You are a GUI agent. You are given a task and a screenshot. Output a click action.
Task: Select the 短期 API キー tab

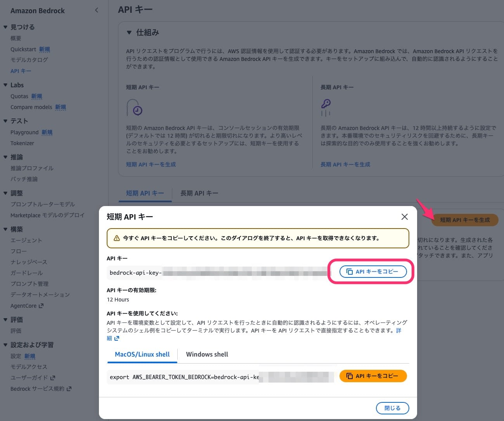145,193
